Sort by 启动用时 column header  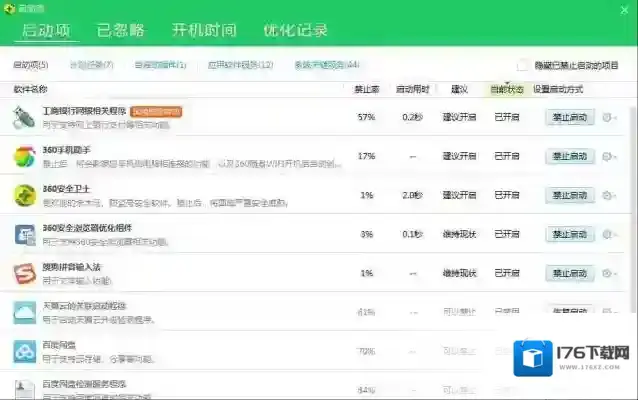coord(413,89)
